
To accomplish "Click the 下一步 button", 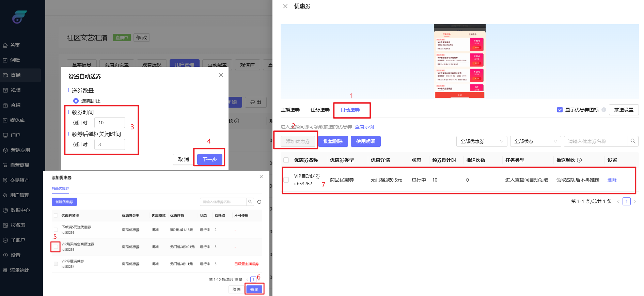I will click(209, 159).
